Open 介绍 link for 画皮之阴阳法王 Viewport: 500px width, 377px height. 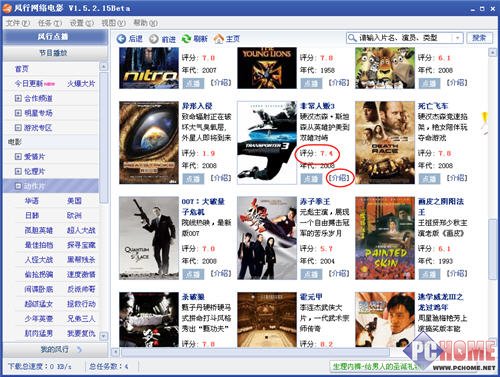457,273
